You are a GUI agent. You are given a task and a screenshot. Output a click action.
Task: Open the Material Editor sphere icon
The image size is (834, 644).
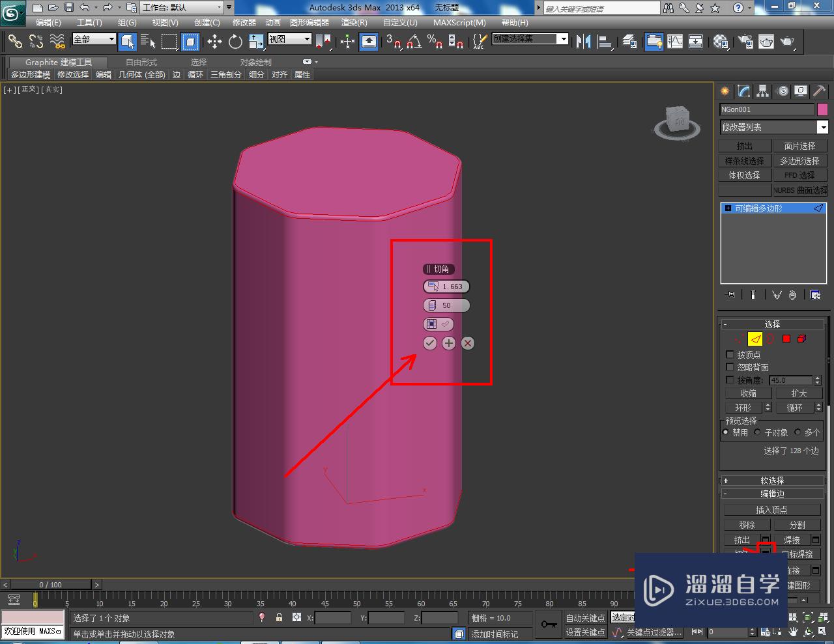tap(720, 42)
